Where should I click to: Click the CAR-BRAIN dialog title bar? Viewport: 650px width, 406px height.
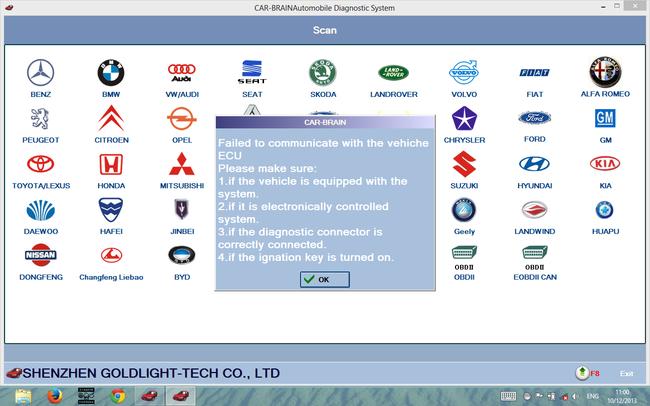click(325, 122)
